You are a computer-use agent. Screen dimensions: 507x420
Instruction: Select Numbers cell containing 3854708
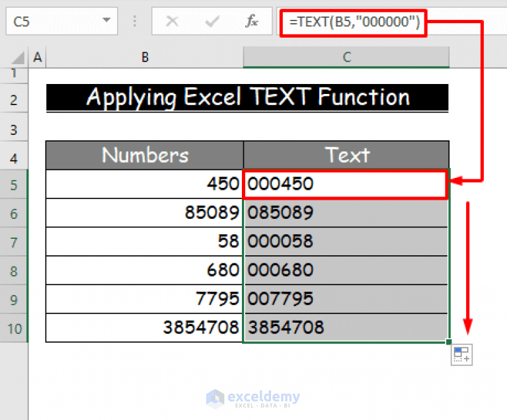(145, 327)
